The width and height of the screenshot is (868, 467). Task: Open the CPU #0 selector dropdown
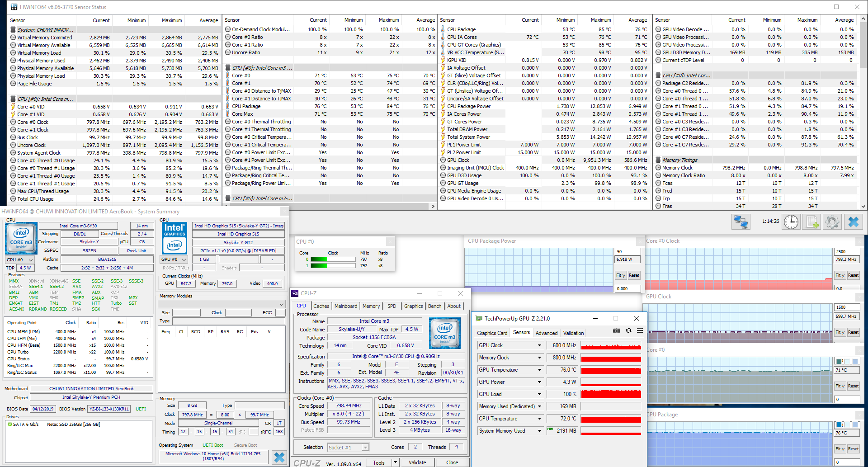(x=20, y=260)
